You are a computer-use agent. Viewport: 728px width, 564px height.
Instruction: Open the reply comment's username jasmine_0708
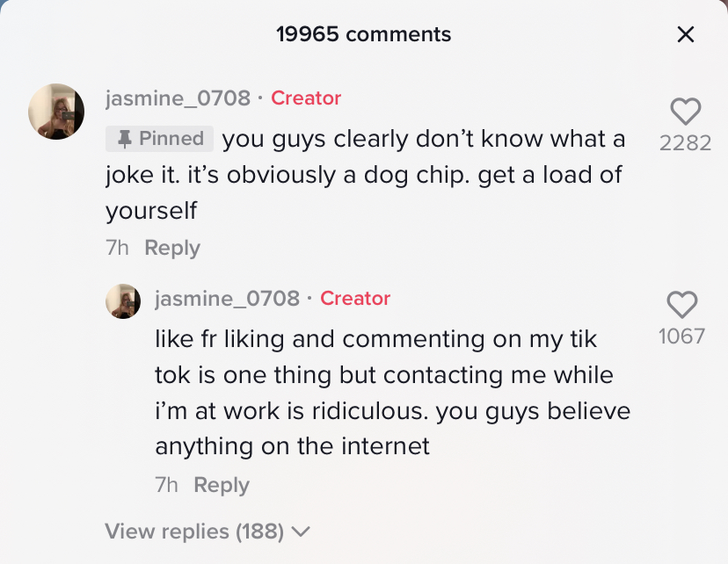(x=226, y=299)
